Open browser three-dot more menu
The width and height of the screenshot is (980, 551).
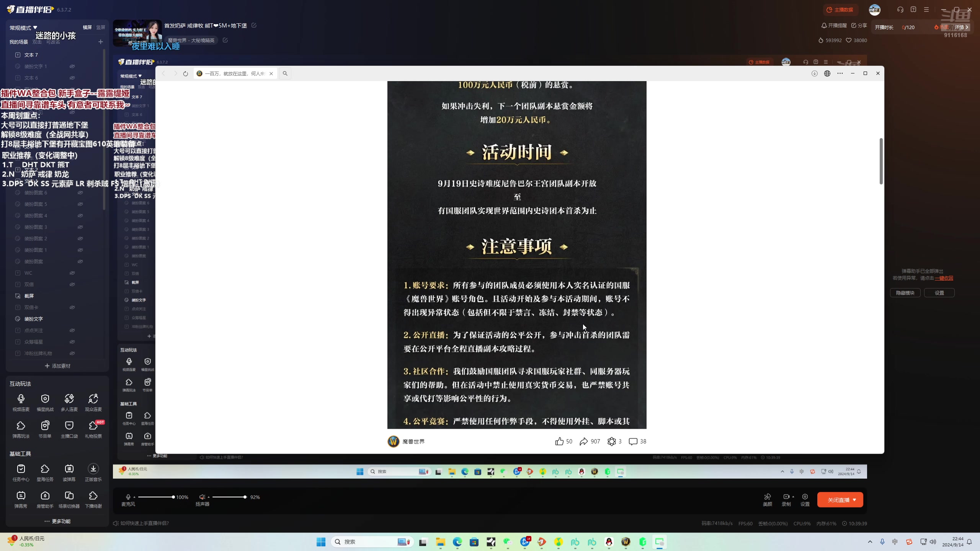pos(840,73)
